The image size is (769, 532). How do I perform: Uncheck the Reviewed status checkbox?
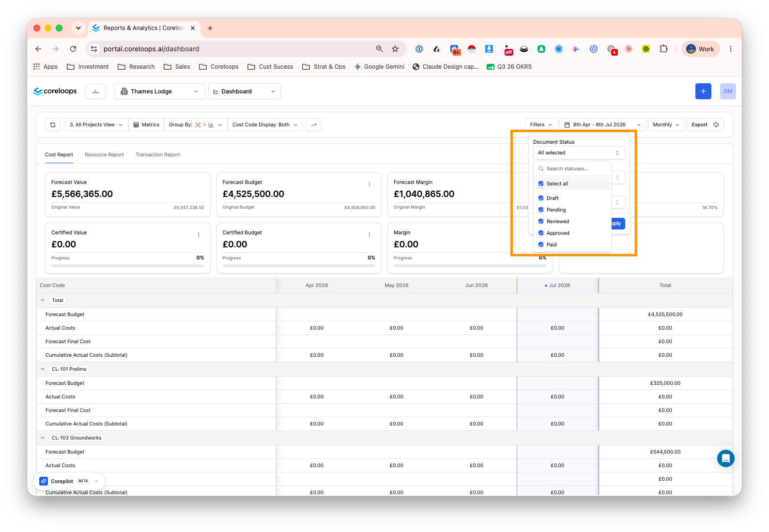tap(541, 221)
